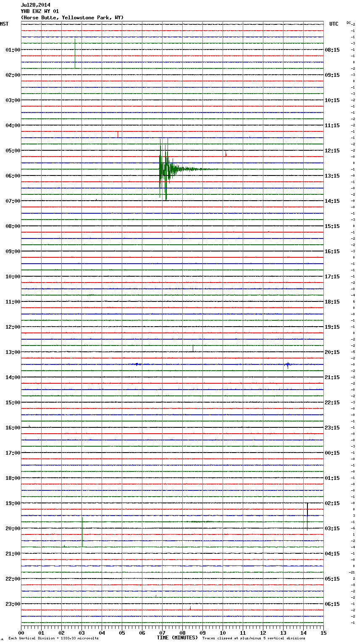Image resolution: width=357 pixels, height=644 pixels.
Task: Click the DC column header
Action: [x=349, y=23]
